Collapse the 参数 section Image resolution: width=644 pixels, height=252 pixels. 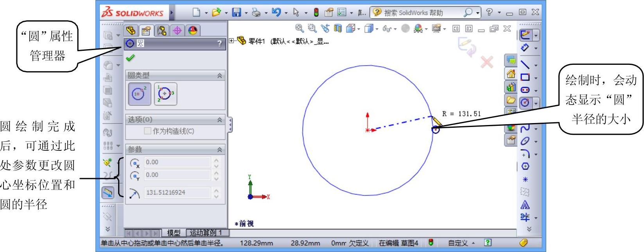(x=219, y=150)
